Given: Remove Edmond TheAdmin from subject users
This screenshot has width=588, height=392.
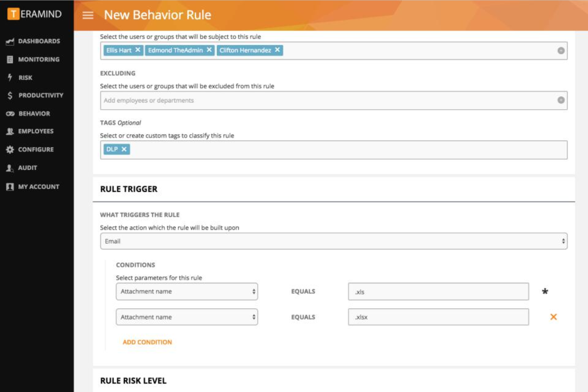Looking at the screenshot, I should tap(210, 50).
